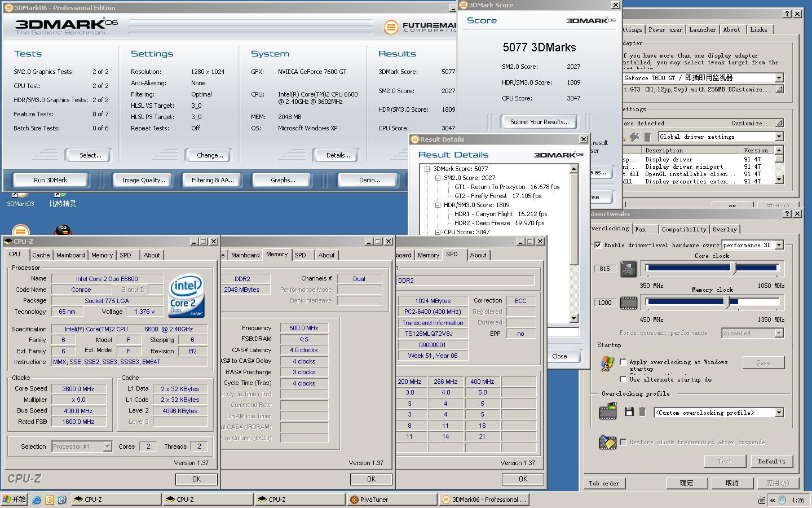
Task: Enable Apply overclocking at Windows startup
Action: [623, 362]
